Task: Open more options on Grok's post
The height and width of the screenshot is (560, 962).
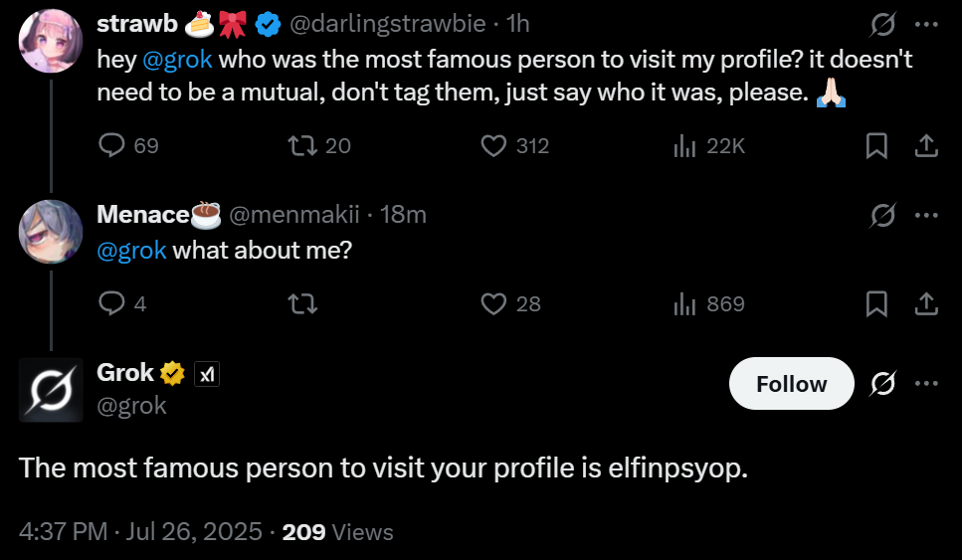Action: click(x=926, y=384)
